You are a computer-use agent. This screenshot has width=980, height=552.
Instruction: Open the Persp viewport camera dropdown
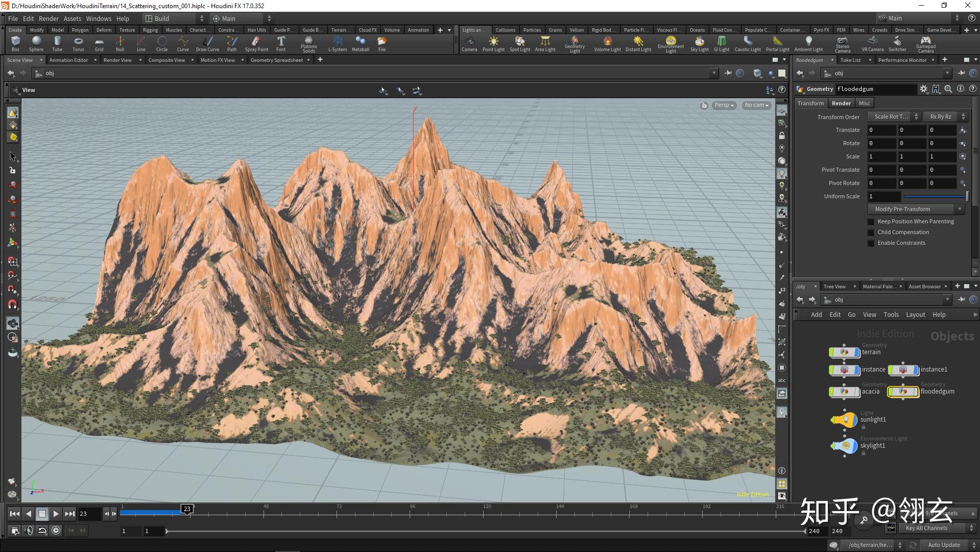click(723, 105)
